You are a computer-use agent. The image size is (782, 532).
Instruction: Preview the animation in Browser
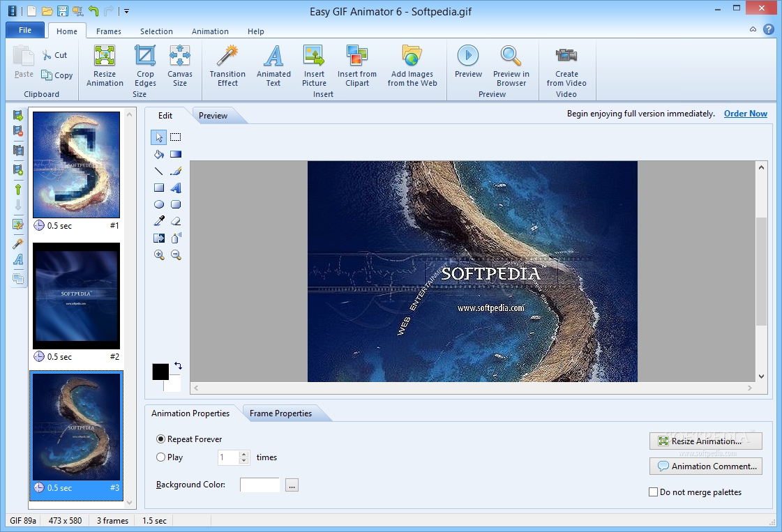(511, 64)
